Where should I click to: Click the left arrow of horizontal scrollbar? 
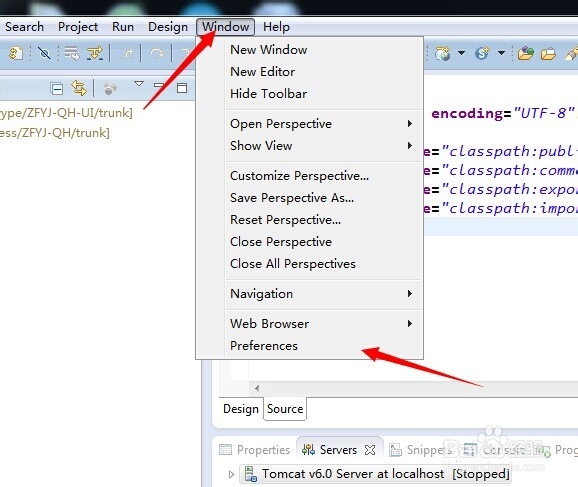click(x=257, y=388)
